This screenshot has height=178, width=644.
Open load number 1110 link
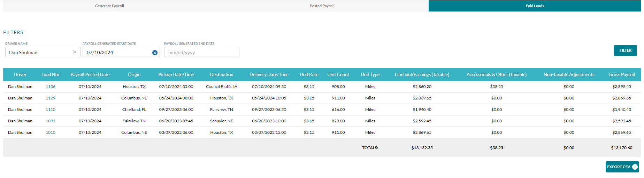(51, 110)
